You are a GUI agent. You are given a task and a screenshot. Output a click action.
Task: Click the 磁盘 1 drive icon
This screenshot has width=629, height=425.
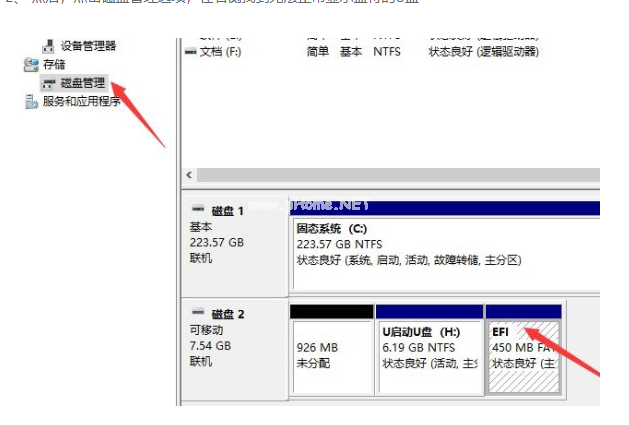(197, 211)
